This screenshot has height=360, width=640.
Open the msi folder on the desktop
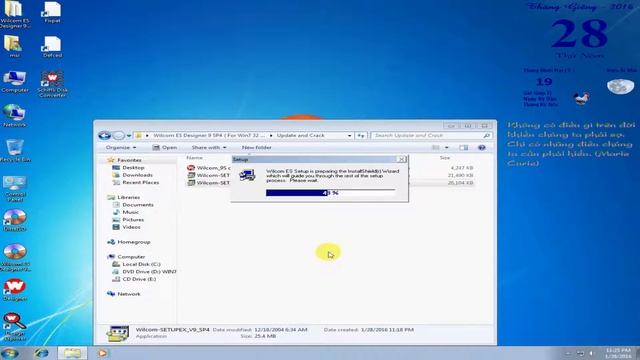14,46
